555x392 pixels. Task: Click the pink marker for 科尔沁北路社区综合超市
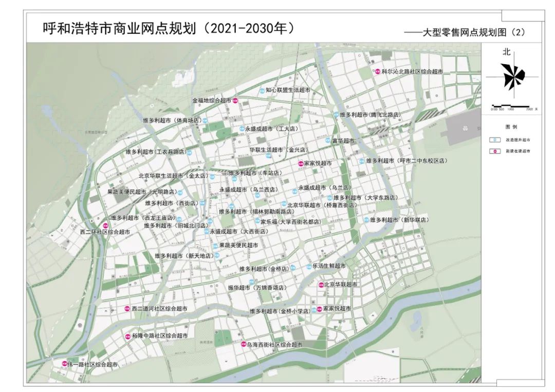(378, 71)
